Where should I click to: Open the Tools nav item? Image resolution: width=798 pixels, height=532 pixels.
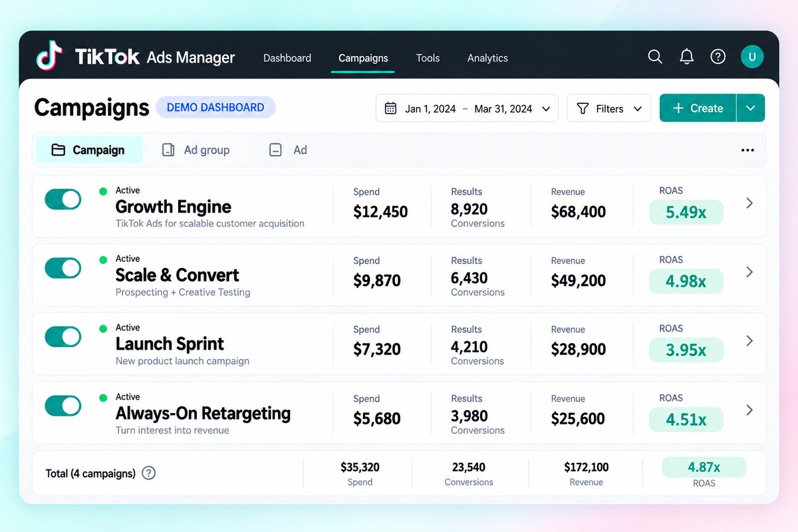coord(428,58)
